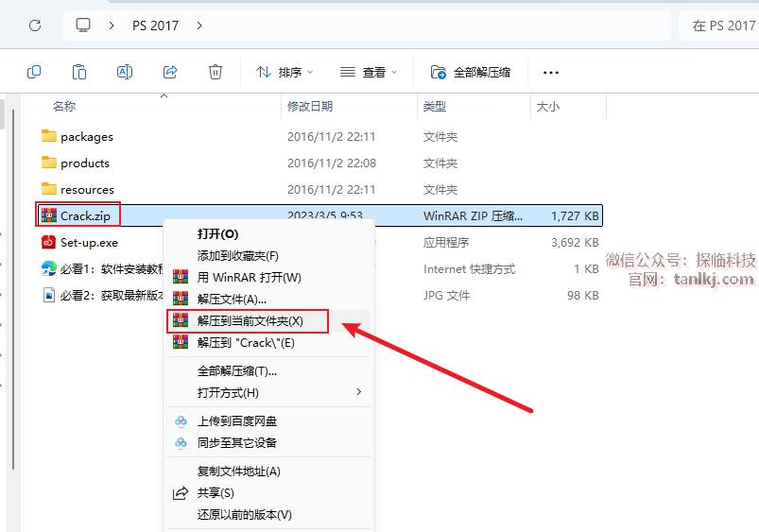Screen dimensions: 759x532
Task: Open the three-dot more options menu
Action: [551, 73]
